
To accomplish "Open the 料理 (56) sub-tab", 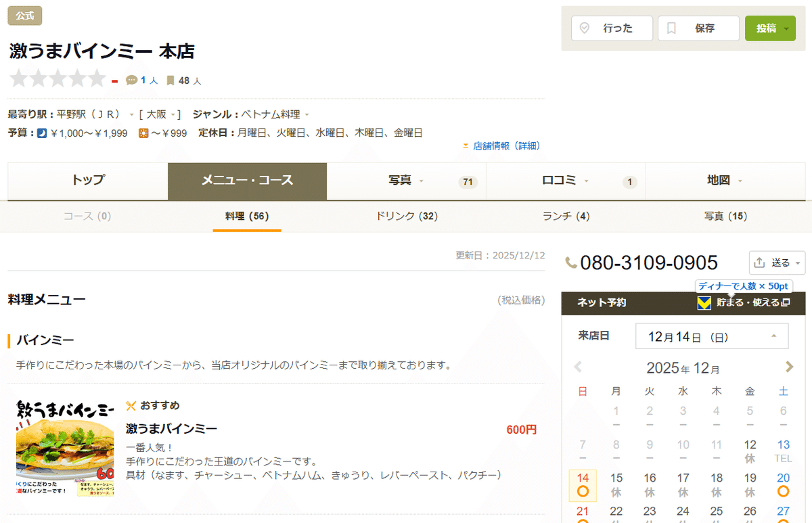I will click(x=247, y=217).
